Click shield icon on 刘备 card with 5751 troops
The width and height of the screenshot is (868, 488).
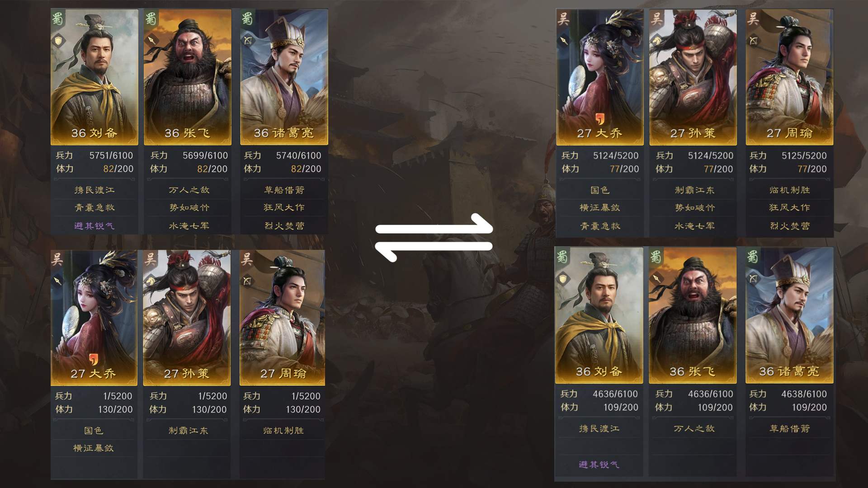pos(59,41)
